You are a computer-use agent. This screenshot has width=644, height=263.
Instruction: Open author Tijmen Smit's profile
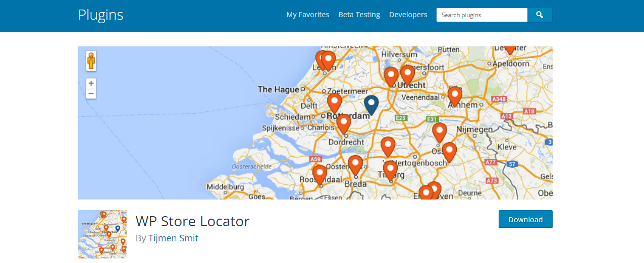click(173, 238)
